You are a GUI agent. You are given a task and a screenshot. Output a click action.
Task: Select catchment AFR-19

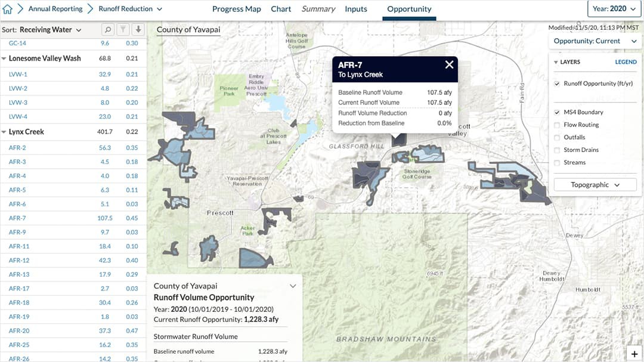[x=73, y=317]
